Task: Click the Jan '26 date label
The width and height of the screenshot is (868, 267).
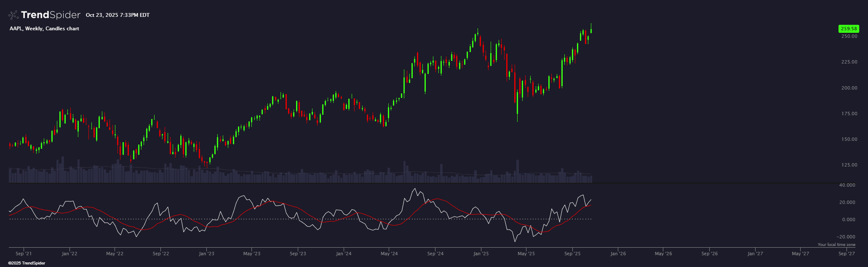Action: (618, 254)
